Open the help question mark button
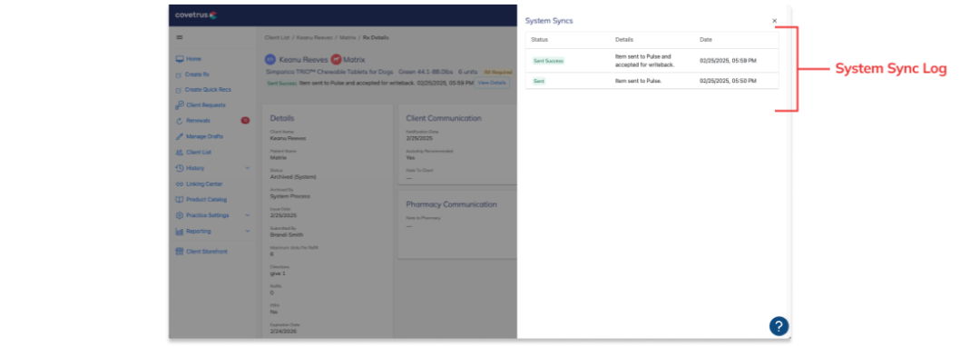 (x=779, y=326)
